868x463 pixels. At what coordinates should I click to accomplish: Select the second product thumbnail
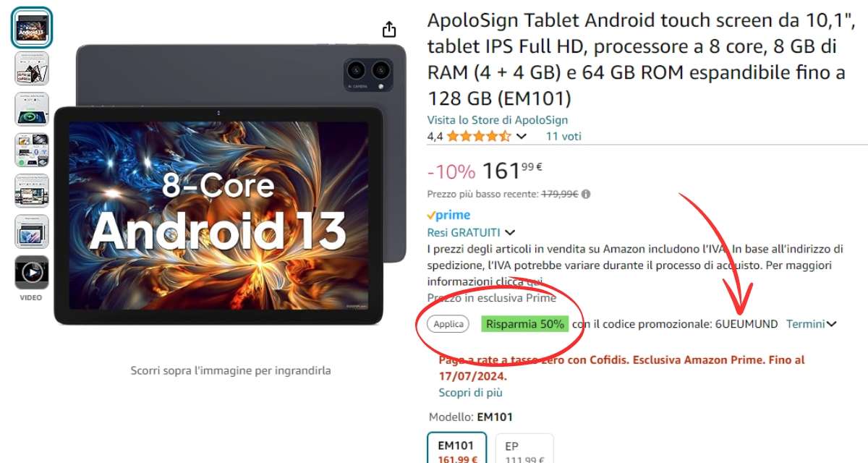coord(32,69)
